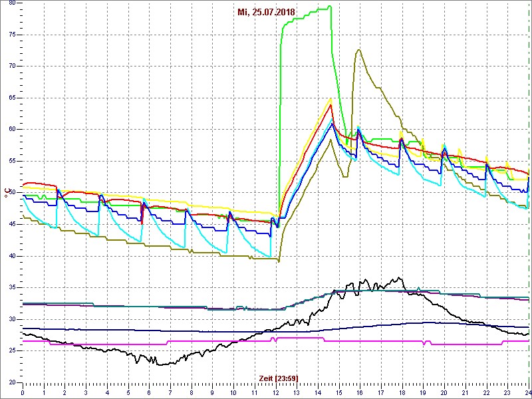Image resolution: width=532 pixels, height=399 pixels.
Task: Click hour 13 on the time axis
Action: click(x=297, y=393)
